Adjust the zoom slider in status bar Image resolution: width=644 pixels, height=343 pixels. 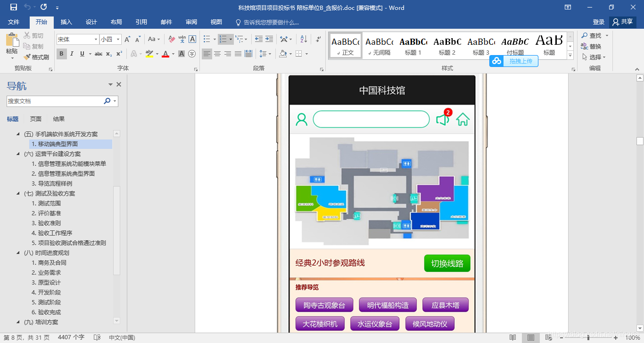587,337
